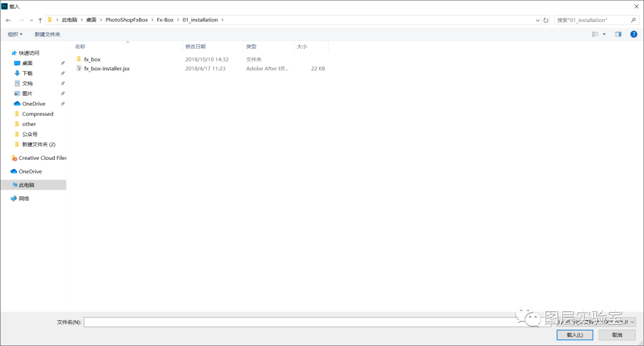Create a folder with 新建文件夹 button

47,34
